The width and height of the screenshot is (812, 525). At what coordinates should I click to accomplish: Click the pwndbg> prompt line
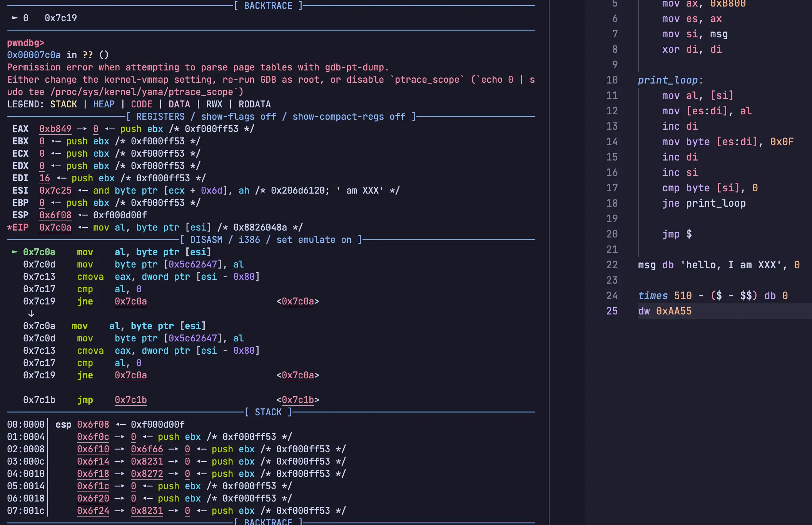(x=25, y=43)
